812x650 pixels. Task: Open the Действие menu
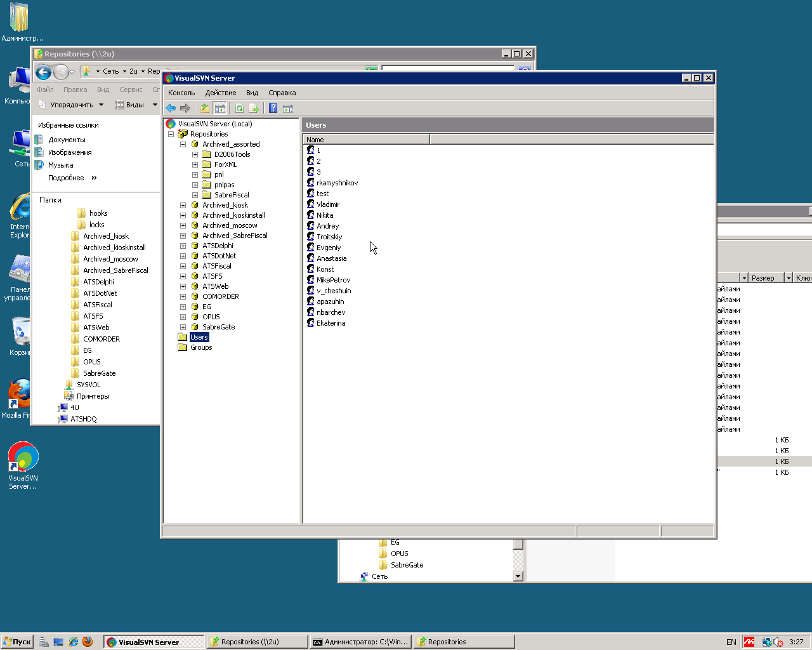click(x=221, y=93)
